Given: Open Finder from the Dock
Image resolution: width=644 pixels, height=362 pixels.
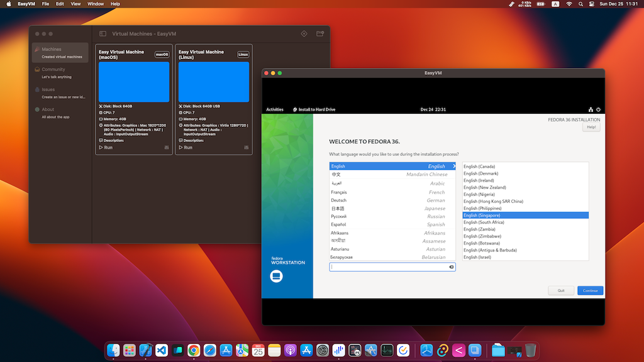Looking at the screenshot, I should click(113, 351).
